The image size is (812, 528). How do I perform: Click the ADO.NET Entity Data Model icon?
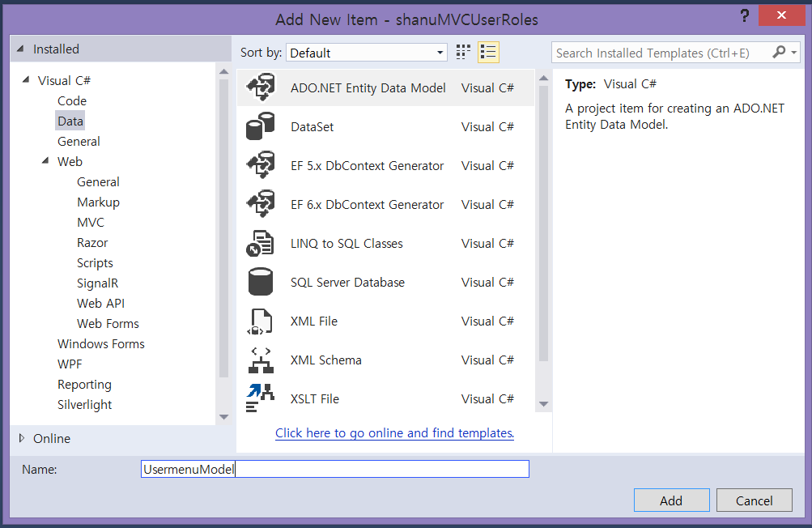261,87
